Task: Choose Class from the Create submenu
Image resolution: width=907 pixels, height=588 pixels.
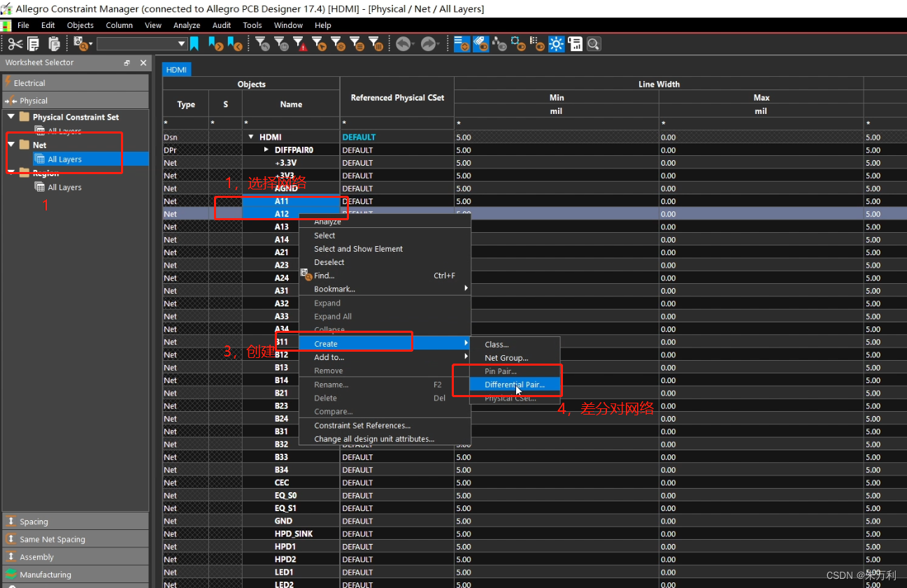Action: (515, 344)
